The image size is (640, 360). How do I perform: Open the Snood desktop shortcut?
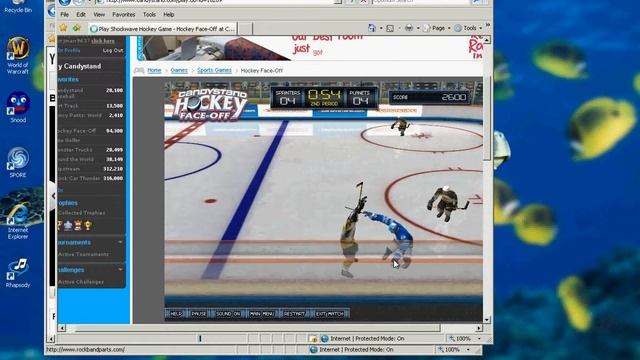(18, 107)
